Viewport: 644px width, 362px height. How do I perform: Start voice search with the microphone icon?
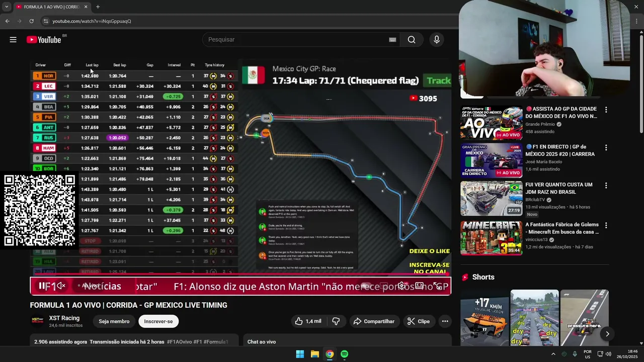coord(436,40)
